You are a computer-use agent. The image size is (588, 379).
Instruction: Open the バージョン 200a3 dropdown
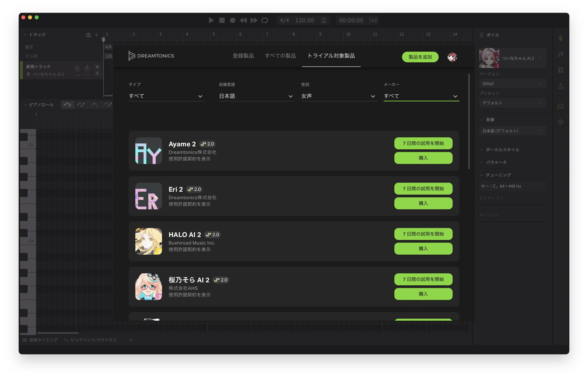[x=512, y=84]
